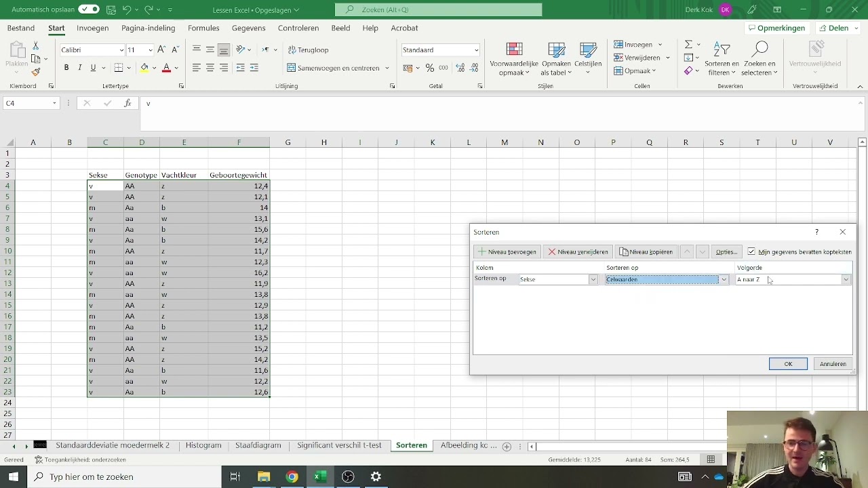Image resolution: width=868 pixels, height=488 pixels.
Task: Open Zoeken en selecteren menu
Action: click(x=759, y=59)
